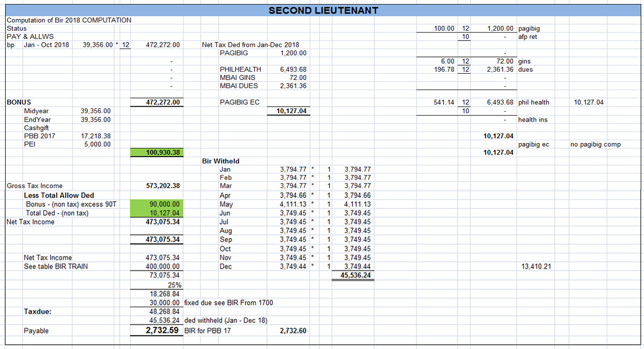Click the withheld total 45,536.24 under the months

[355, 275]
